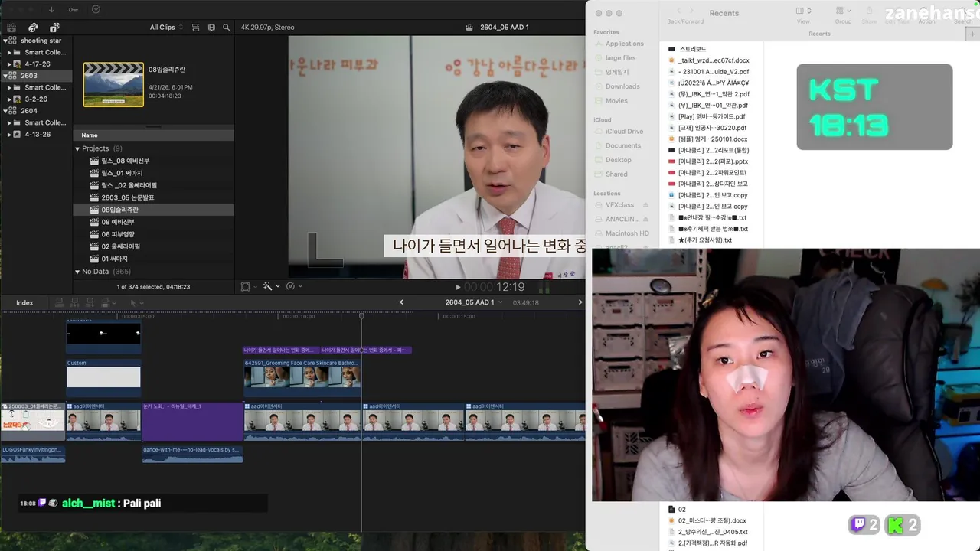This screenshot has width=980, height=551.
Task: Open the Titles and Generators sidebar icon
Action: (x=54, y=28)
